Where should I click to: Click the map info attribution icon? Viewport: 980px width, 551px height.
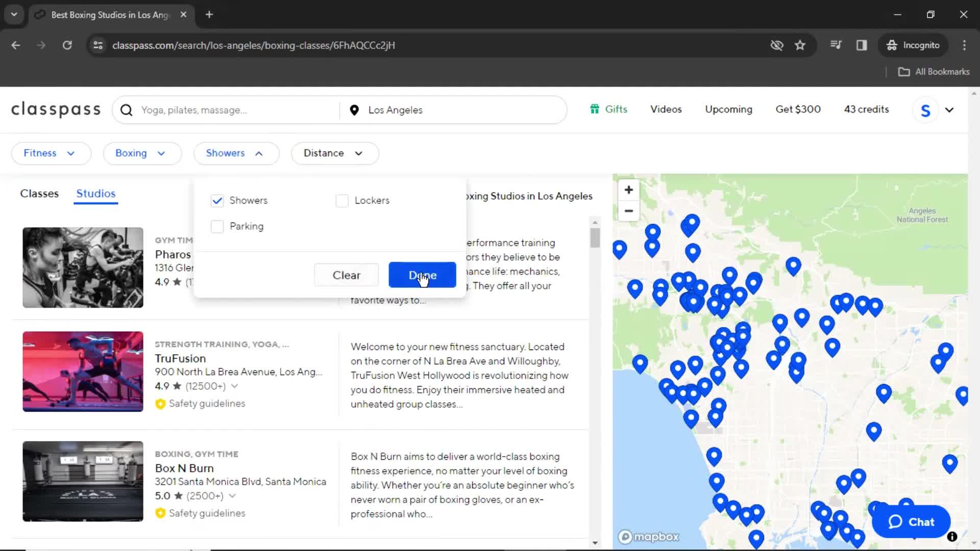click(952, 537)
